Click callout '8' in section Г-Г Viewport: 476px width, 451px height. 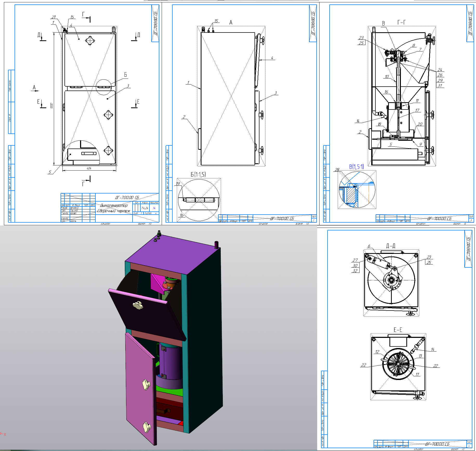414,45
